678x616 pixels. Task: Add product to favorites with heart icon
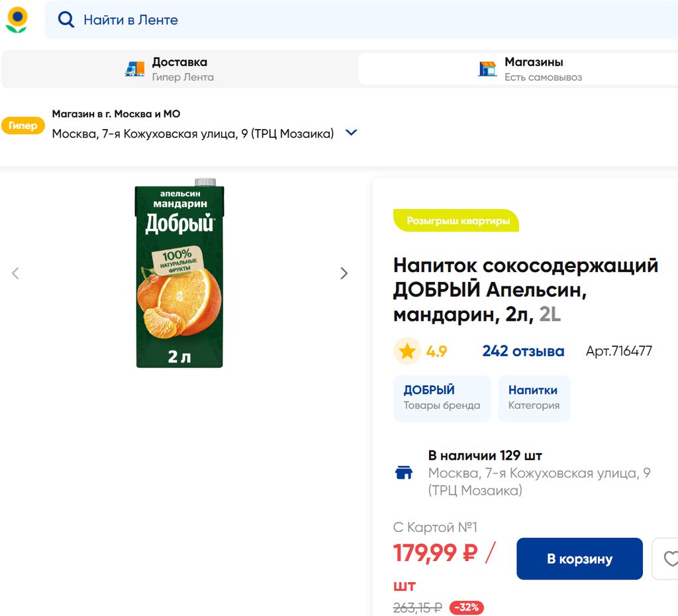669,559
